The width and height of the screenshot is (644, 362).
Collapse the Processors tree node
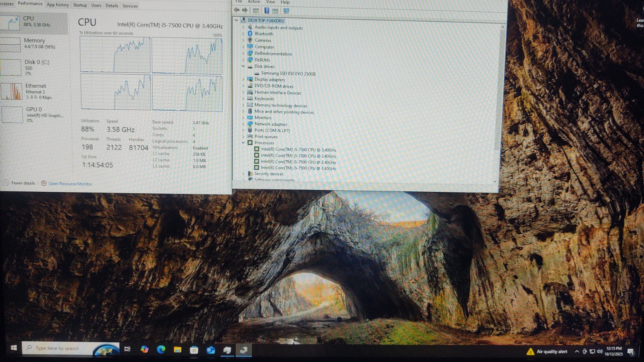coord(243,143)
